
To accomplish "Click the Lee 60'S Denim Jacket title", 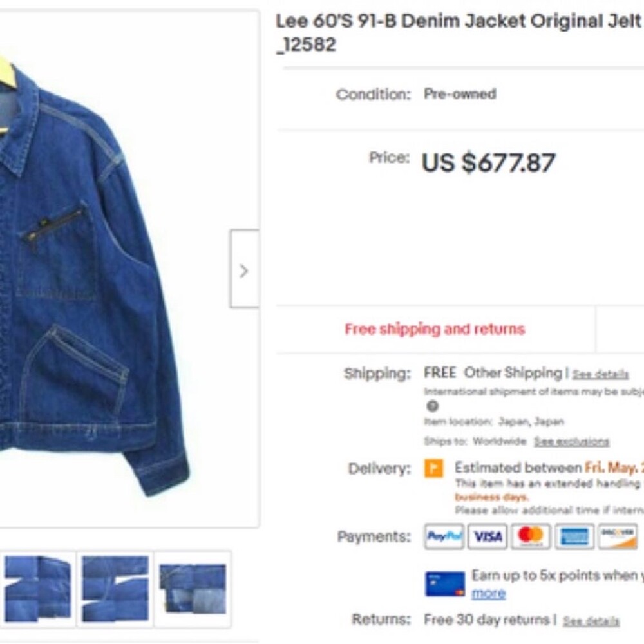I will click(459, 32).
